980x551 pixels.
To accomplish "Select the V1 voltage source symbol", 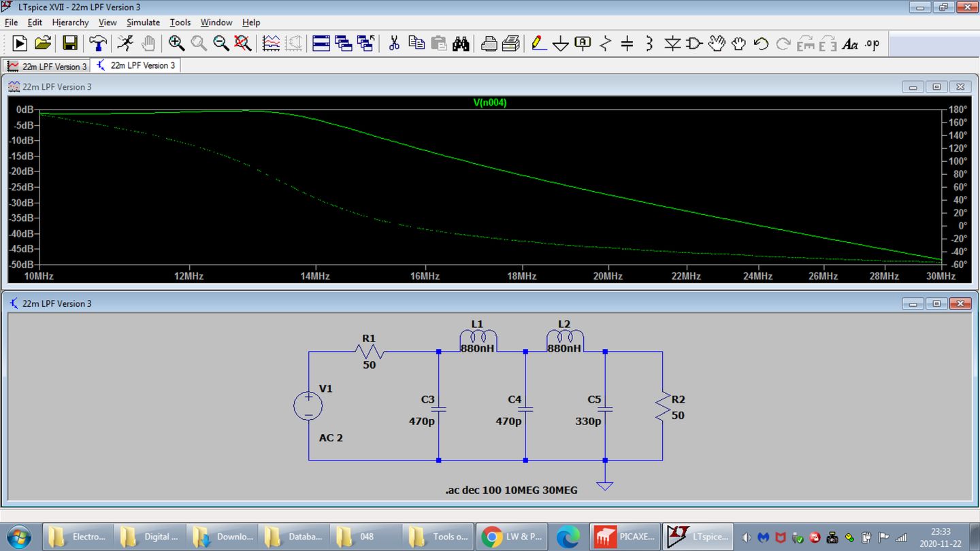I will point(308,405).
